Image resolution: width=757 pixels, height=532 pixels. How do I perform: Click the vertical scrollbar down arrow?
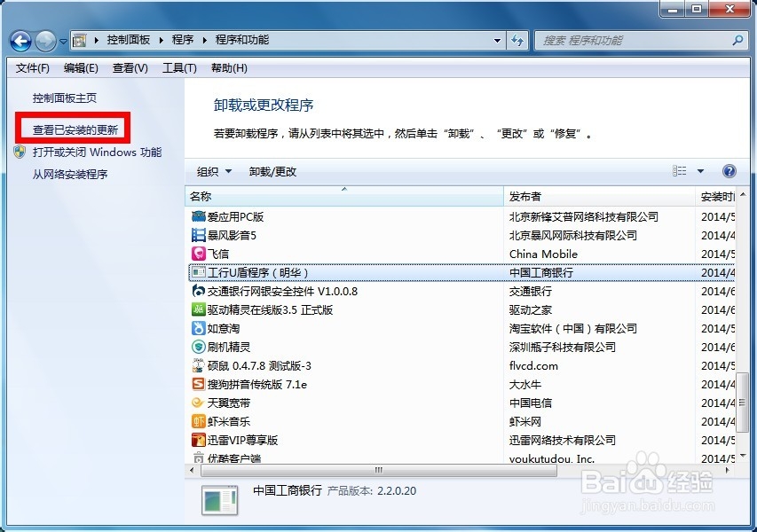pos(743,457)
